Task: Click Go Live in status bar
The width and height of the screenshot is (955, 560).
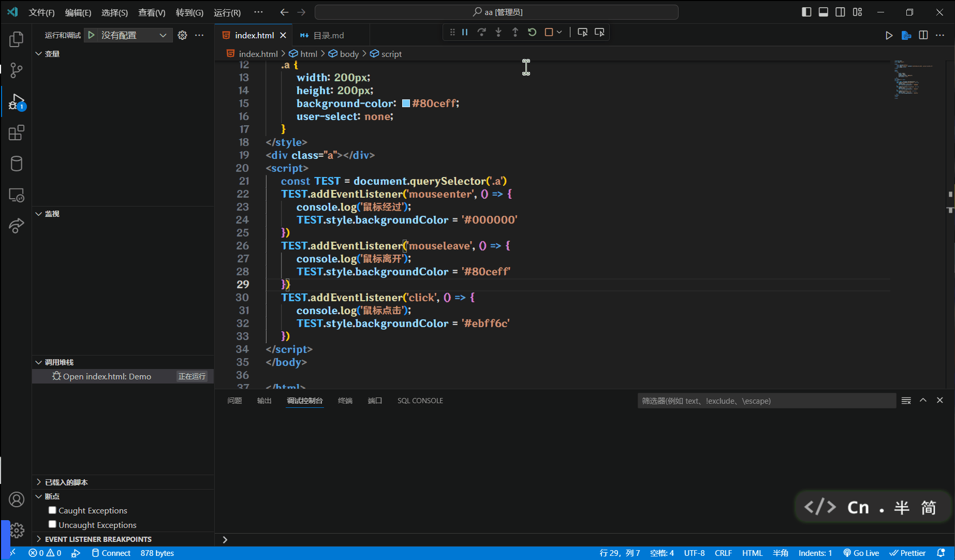Action: coord(861,553)
